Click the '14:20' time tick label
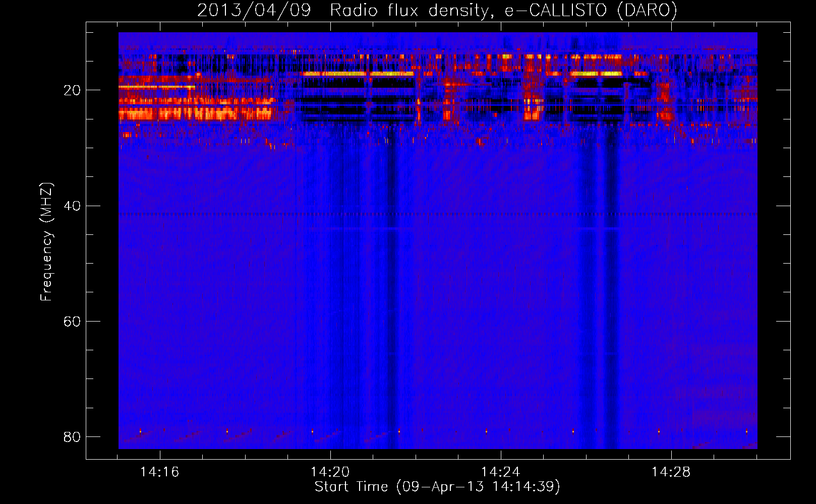This screenshot has height=504, width=816. (330, 472)
